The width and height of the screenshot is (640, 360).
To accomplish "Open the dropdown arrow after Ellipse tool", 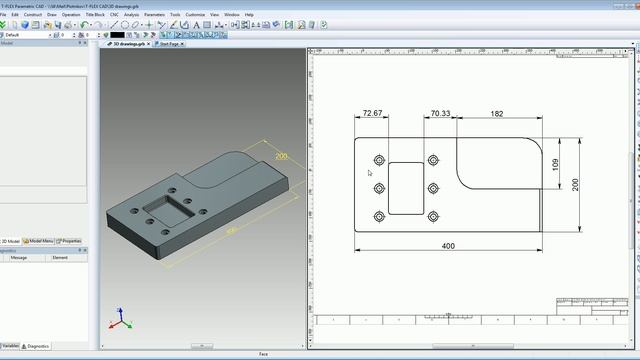I will [142, 25].
